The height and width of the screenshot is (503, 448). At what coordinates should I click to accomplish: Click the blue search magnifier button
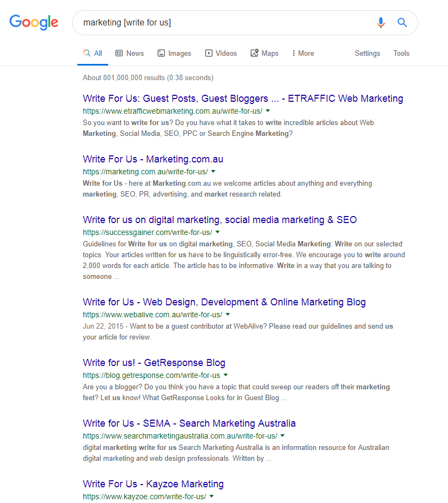point(402,22)
